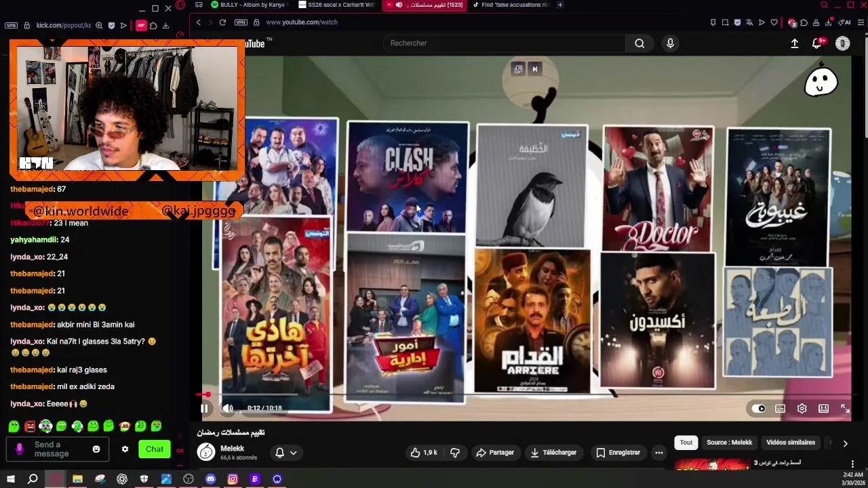Switch video to theater mode
The image size is (868, 488).
[x=823, y=409]
